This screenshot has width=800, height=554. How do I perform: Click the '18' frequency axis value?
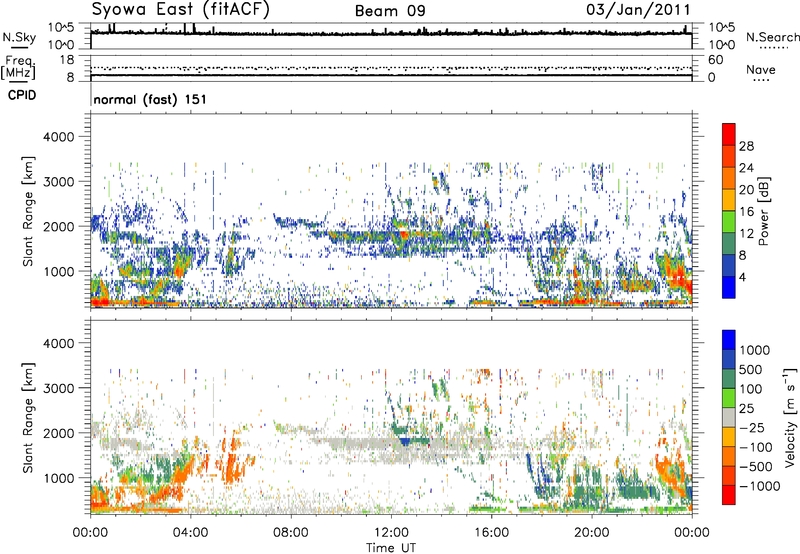click(x=67, y=60)
